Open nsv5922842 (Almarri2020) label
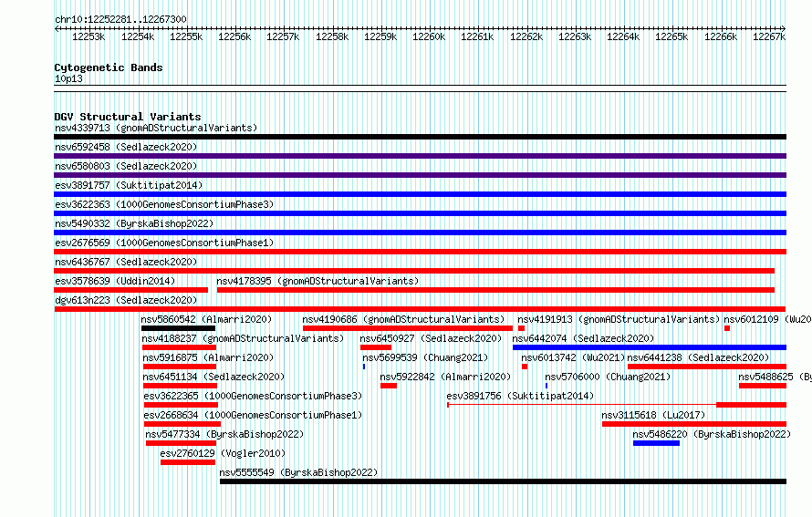Viewport: 812px width, 517px height. pos(445,377)
